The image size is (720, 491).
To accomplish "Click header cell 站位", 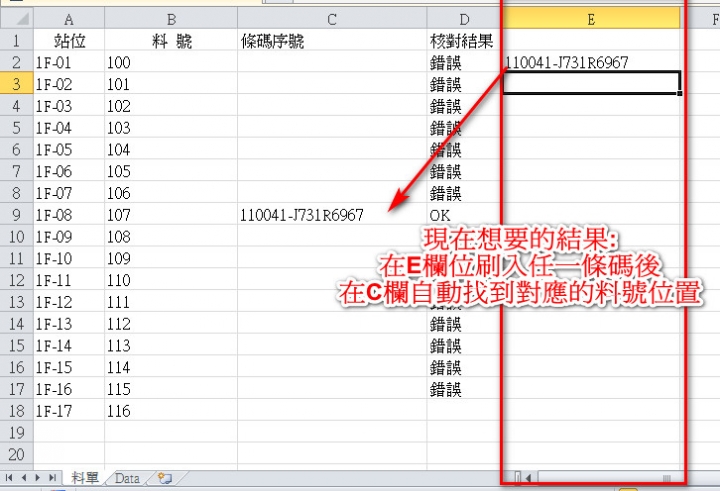I will coord(69,41).
